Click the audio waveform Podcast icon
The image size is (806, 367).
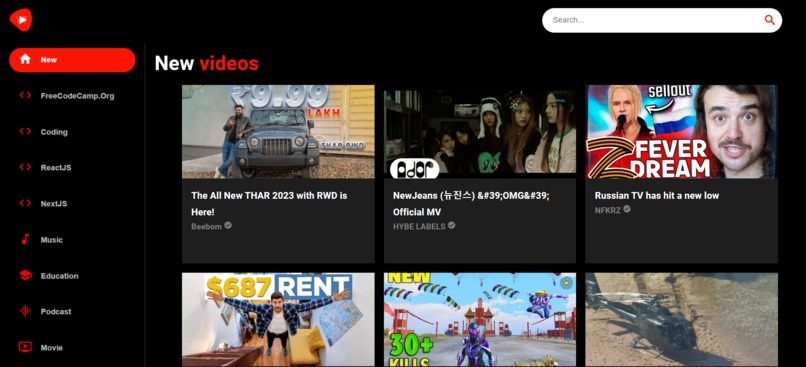click(x=25, y=311)
